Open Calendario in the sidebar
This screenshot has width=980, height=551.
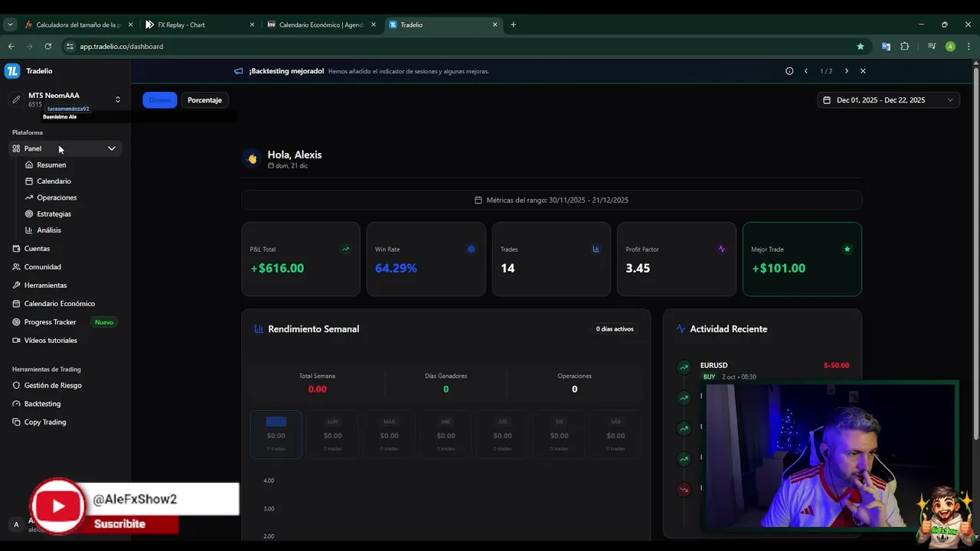point(54,181)
